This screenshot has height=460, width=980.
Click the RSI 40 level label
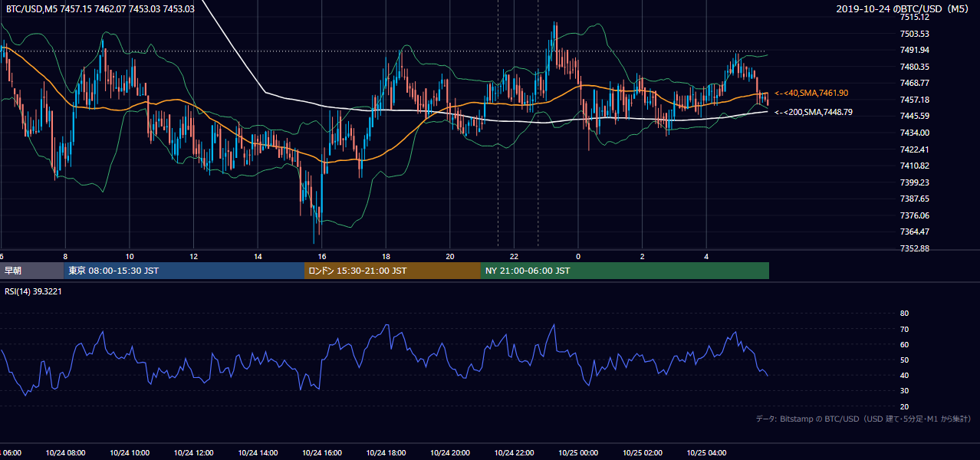tap(904, 375)
